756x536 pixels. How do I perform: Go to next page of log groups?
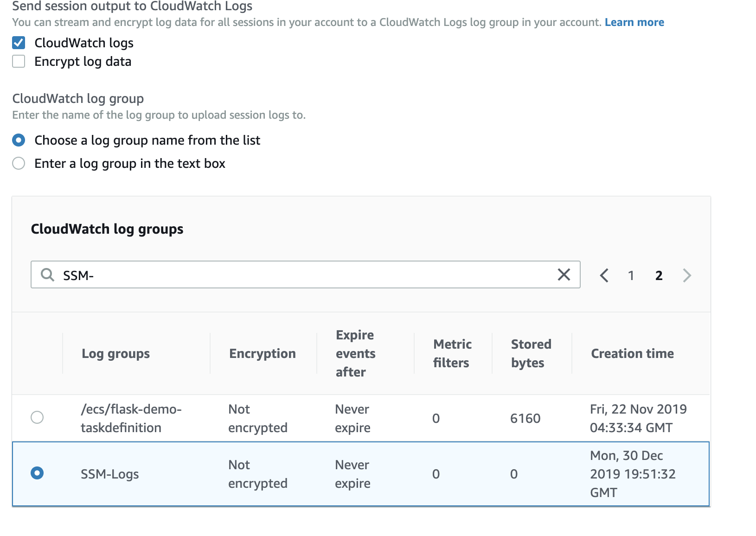pos(687,275)
